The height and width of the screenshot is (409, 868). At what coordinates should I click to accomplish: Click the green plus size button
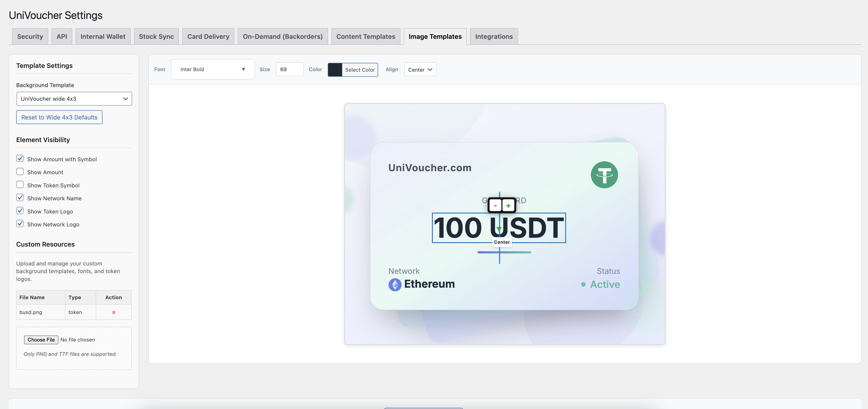[x=508, y=205]
